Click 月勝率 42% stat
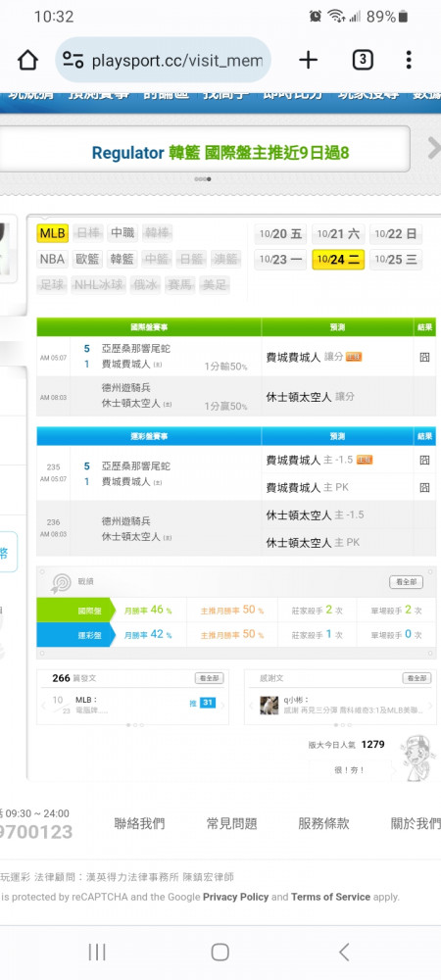Viewport: 441px width, 980px height. point(147,634)
